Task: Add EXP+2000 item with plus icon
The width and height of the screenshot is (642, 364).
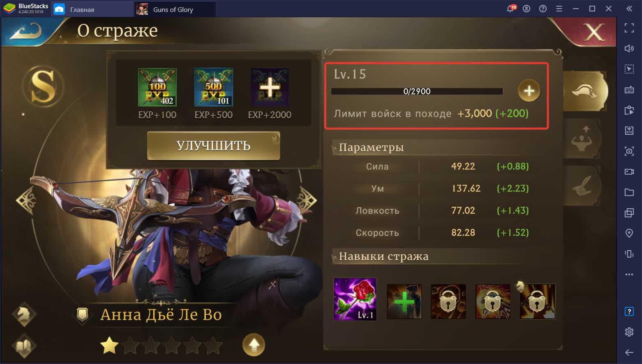Action: tap(270, 88)
